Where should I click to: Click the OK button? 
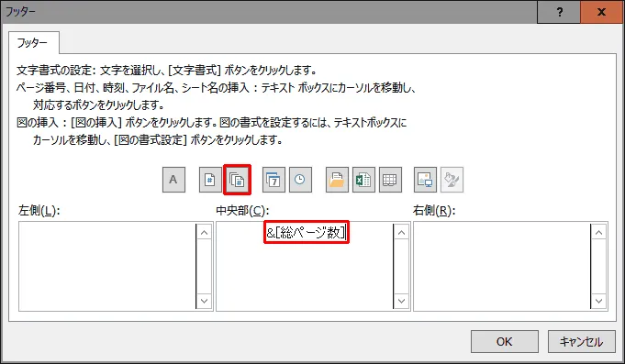pos(504,341)
